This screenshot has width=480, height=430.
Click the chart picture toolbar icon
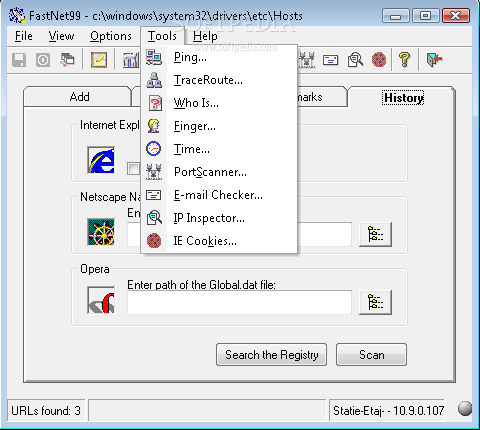coord(99,60)
